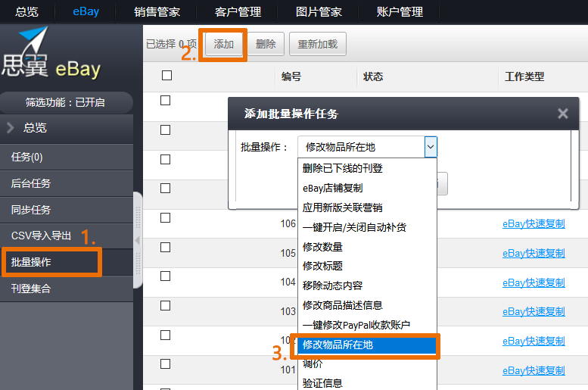Choose 移除动态内容 from the list

pos(367,285)
